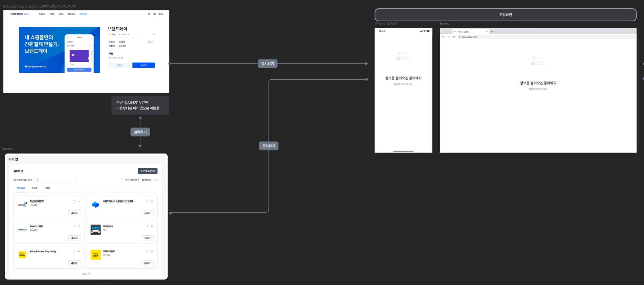The width and height of the screenshot is (644, 285).
Task: Switch to the 만료 tab in My Apps
Action: click(x=35, y=188)
